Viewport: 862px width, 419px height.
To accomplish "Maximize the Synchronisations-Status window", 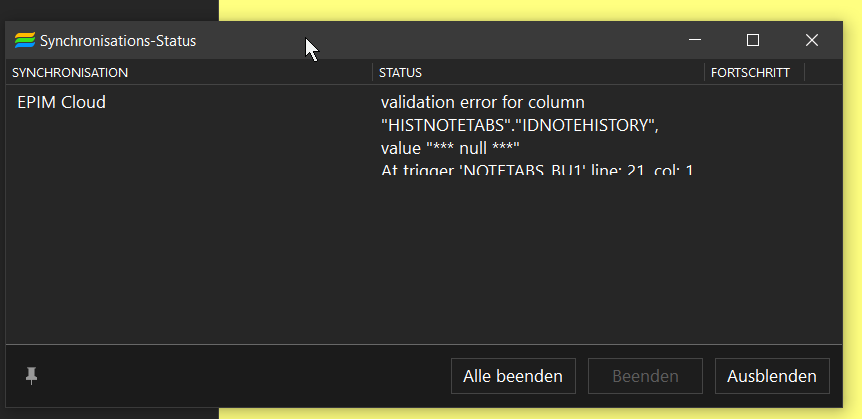I will [x=753, y=40].
